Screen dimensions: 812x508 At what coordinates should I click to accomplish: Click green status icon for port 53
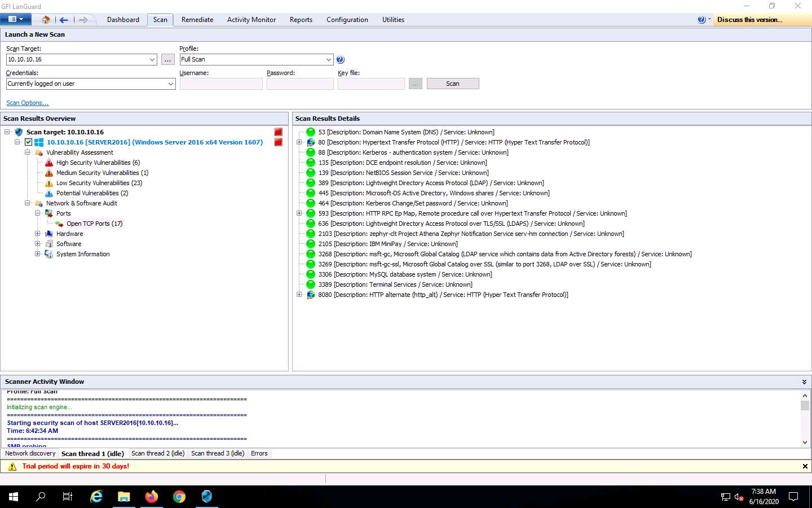pos(311,132)
